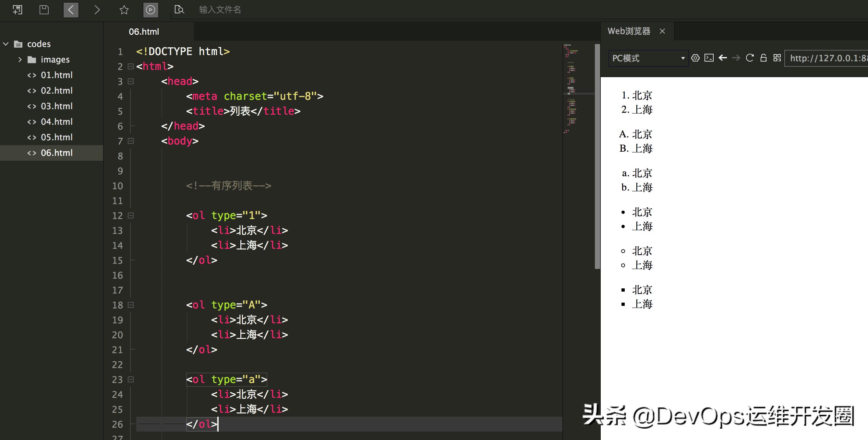Click the file search icon

[179, 10]
